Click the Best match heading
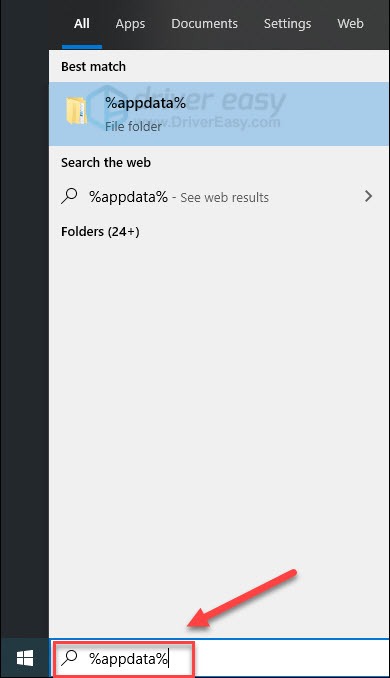The image size is (390, 678). click(93, 67)
